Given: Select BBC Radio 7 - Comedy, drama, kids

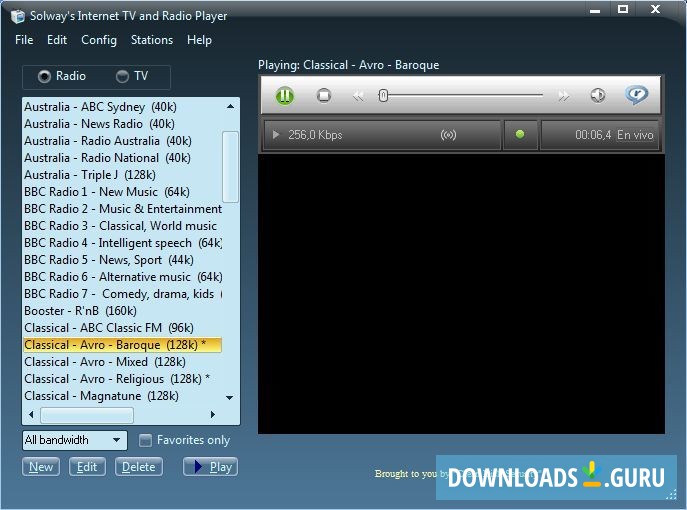Looking at the screenshot, I should 123,294.
